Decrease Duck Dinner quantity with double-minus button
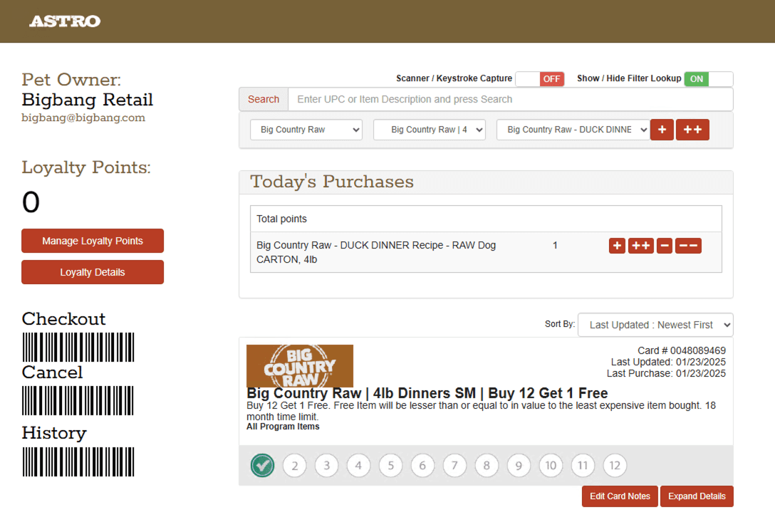775x532 pixels. pos(688,246)
